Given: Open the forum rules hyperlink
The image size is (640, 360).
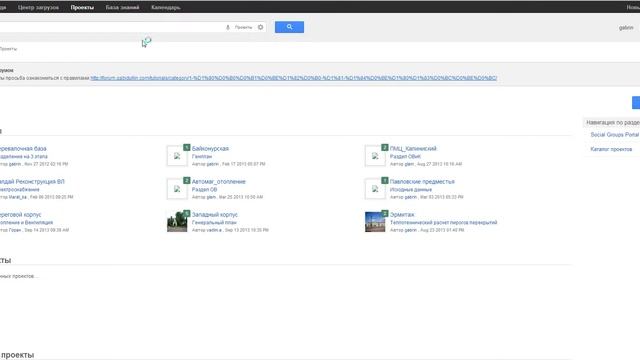Looking at the screenshot, I should (x=293, y=78).
